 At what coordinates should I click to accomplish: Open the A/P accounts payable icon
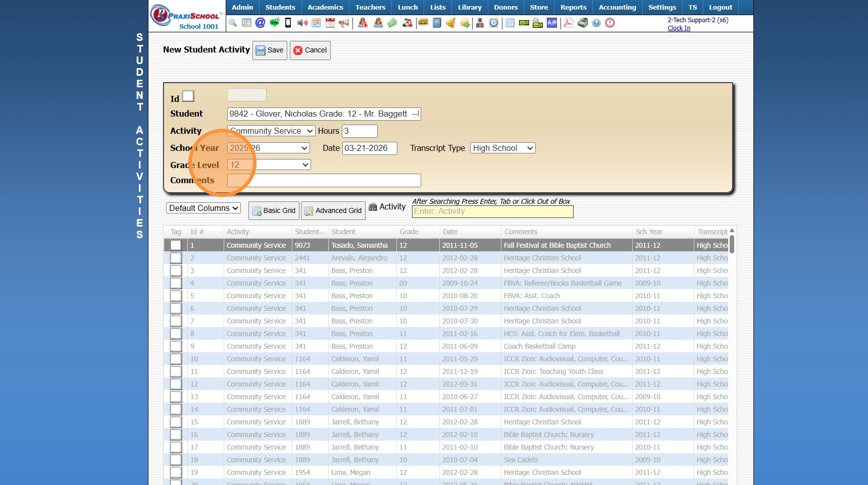552,23
